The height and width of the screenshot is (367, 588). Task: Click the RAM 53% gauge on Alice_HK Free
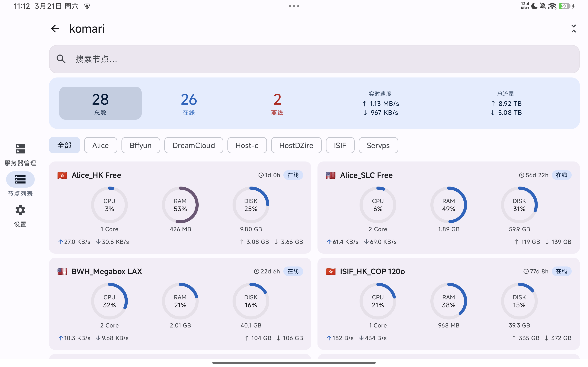tap(180, 205)
